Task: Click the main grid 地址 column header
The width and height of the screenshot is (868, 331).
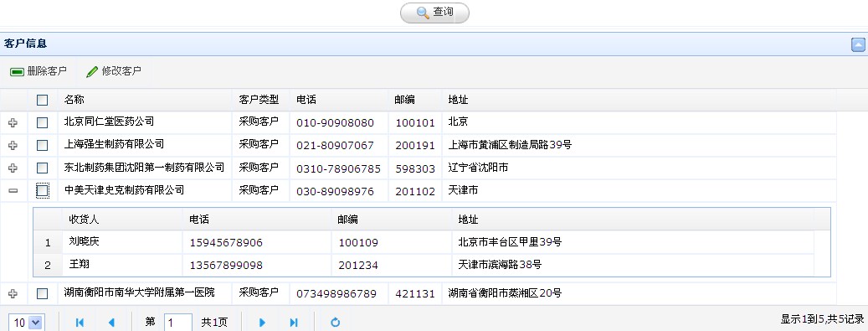Action: click(639, 100)
